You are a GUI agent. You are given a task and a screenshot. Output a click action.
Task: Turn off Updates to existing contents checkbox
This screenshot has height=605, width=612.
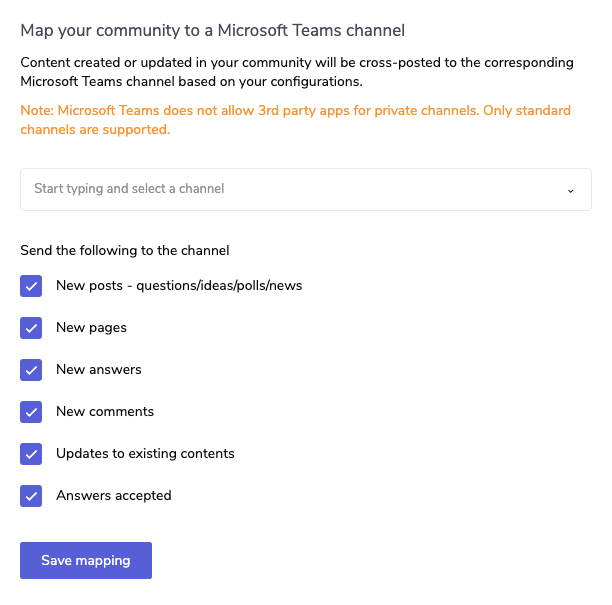click(31, 454)
